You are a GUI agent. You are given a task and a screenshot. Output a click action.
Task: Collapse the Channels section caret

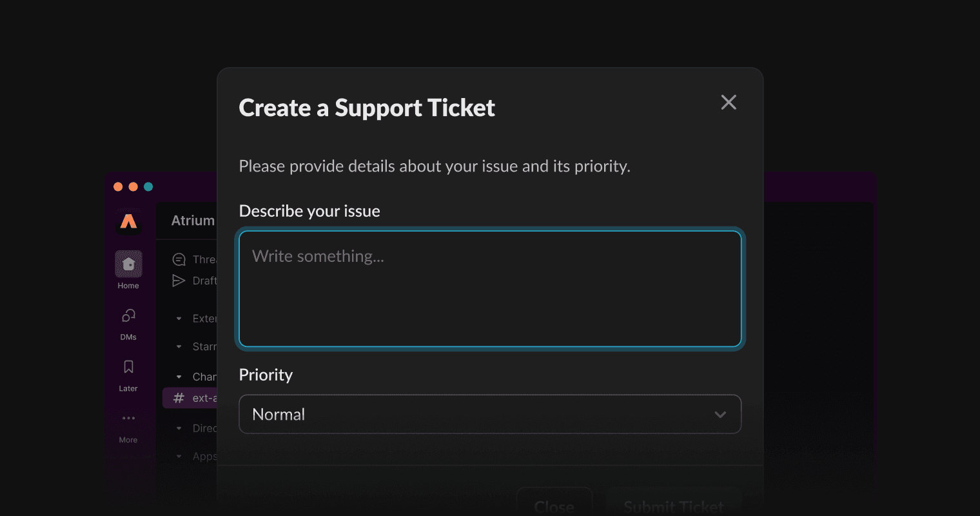point(179,377)
